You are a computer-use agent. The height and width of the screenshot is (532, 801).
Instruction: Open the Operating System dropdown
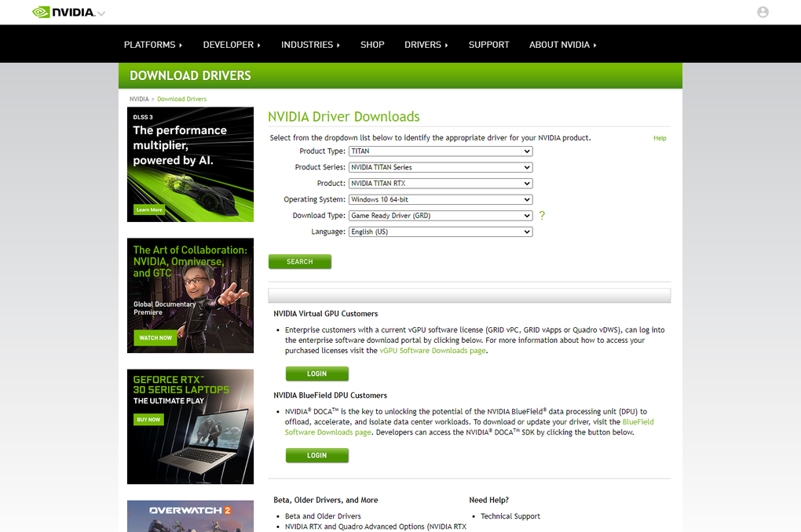pyautogui.click(x=441, y=199)
